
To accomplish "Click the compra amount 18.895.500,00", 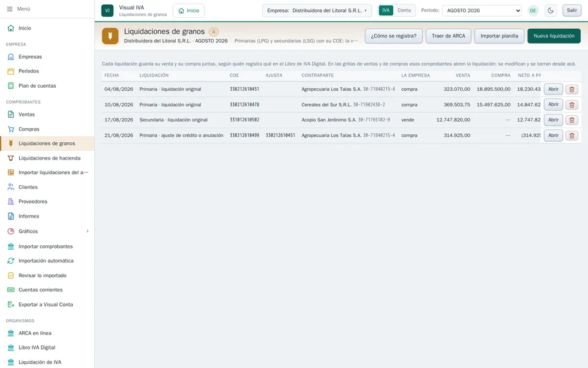I will pos(494,90).
